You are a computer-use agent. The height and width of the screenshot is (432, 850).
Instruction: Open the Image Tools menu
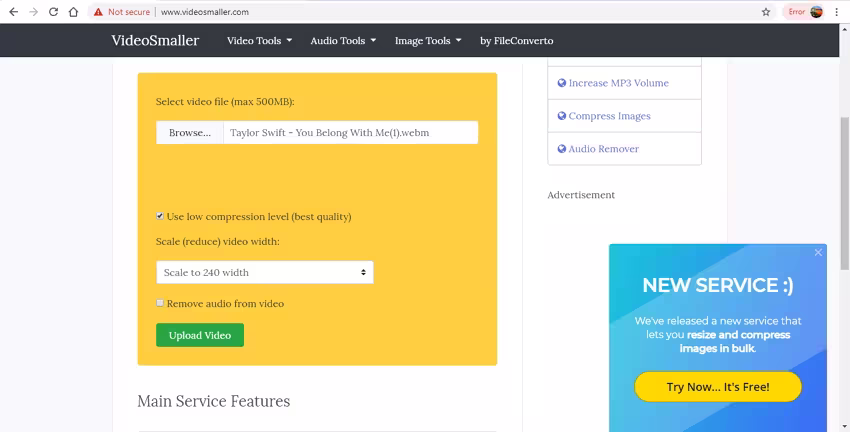coord(428,41)
